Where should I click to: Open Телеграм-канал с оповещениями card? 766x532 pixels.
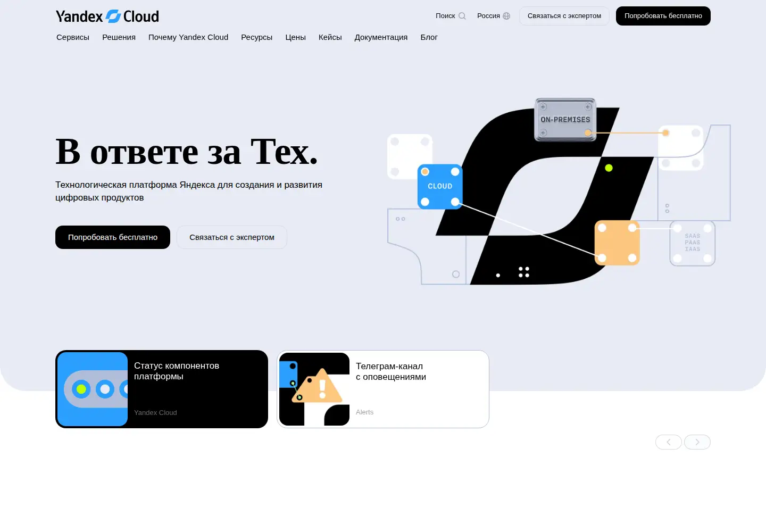tap(383, 389)
